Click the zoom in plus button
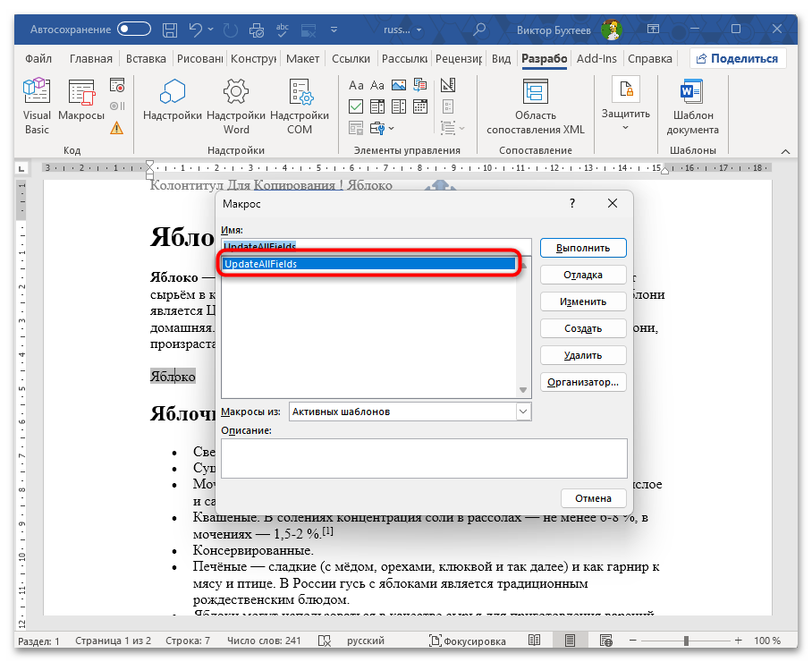812x662 pixels. (x=738, y=641)
